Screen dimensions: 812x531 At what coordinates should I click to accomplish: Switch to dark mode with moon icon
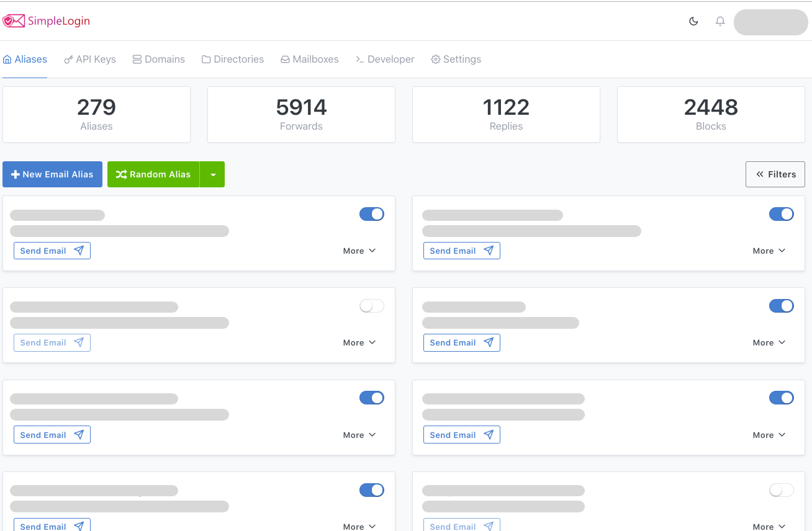coord(694,21)
